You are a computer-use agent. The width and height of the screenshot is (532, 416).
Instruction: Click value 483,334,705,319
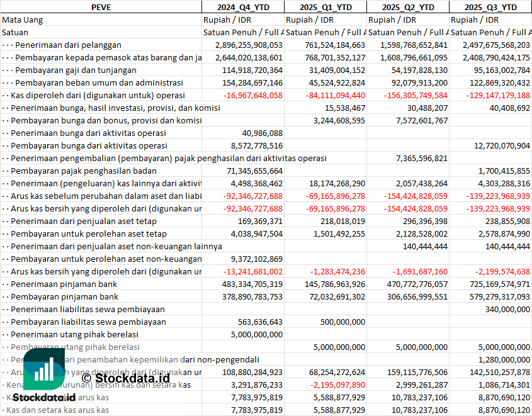(x=252, y=284)
